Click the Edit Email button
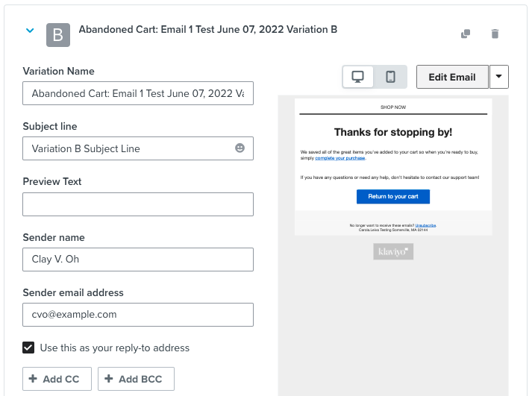Image resolution: width=532 pixels, height=396 pixels. tap(452, 77)
